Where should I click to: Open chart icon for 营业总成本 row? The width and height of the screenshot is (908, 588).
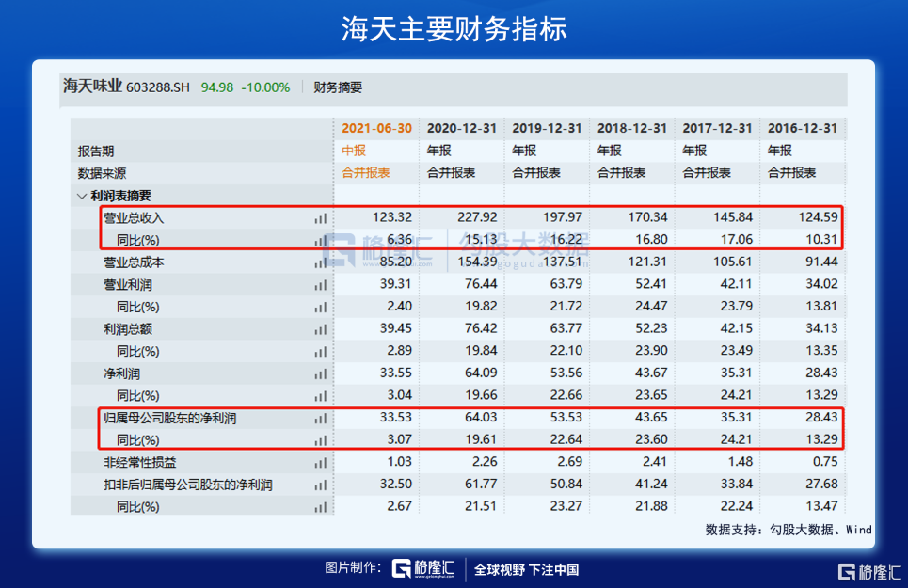click(321, 262)
